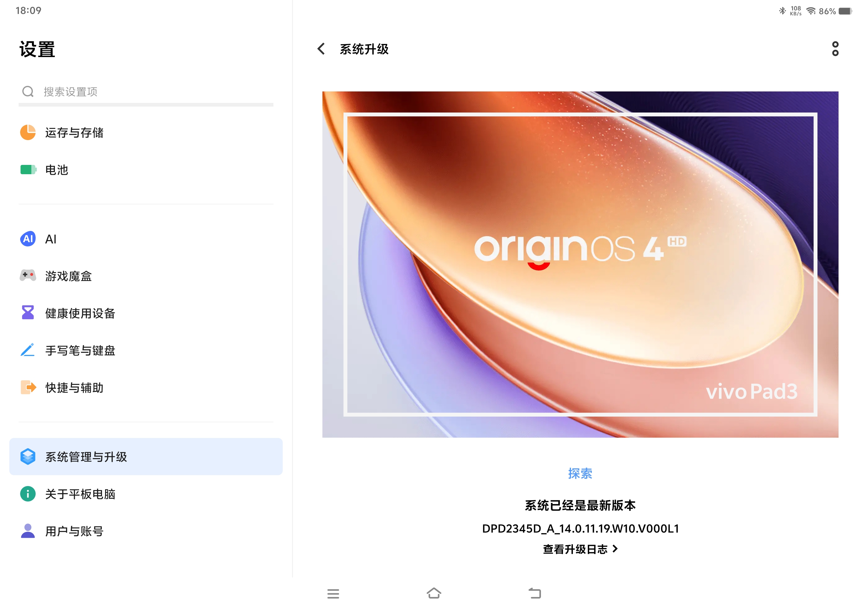Click the 探索 link
868x610 pixels.
click(x=580, y=473)
